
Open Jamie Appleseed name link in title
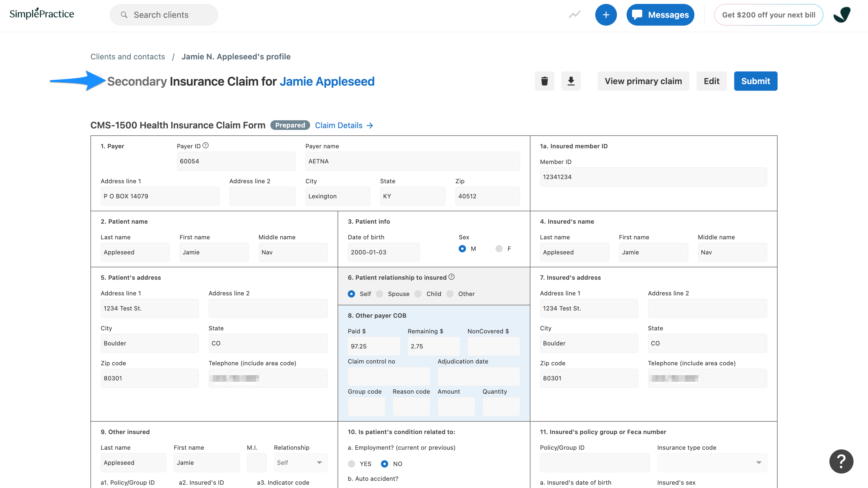coord(327,81)
